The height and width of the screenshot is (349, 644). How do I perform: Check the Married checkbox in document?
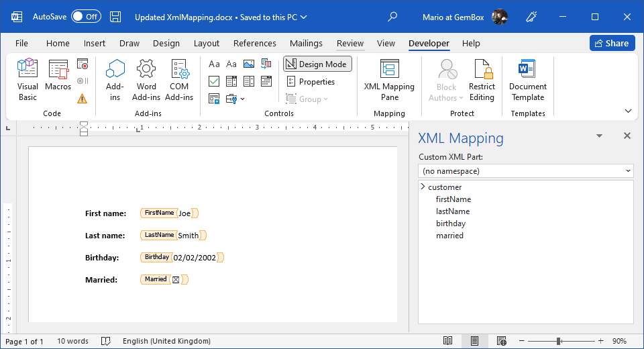pos(176,280)
